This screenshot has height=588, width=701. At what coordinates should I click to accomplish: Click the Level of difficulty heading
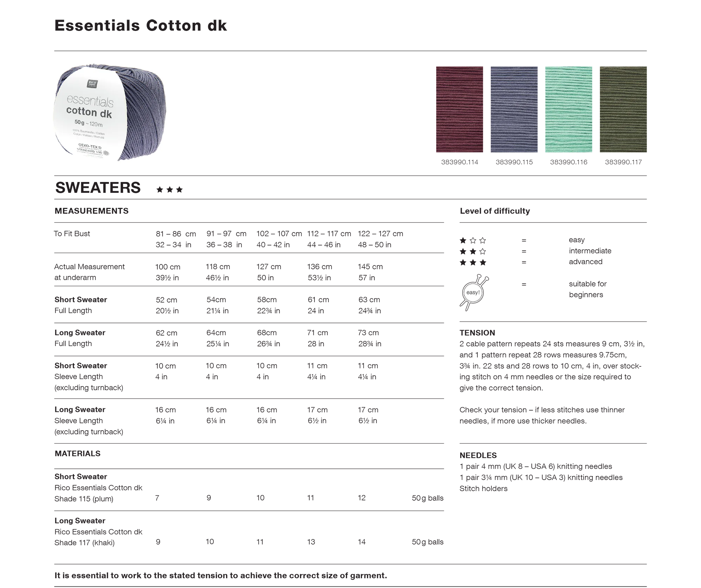(x=495, y=211)
